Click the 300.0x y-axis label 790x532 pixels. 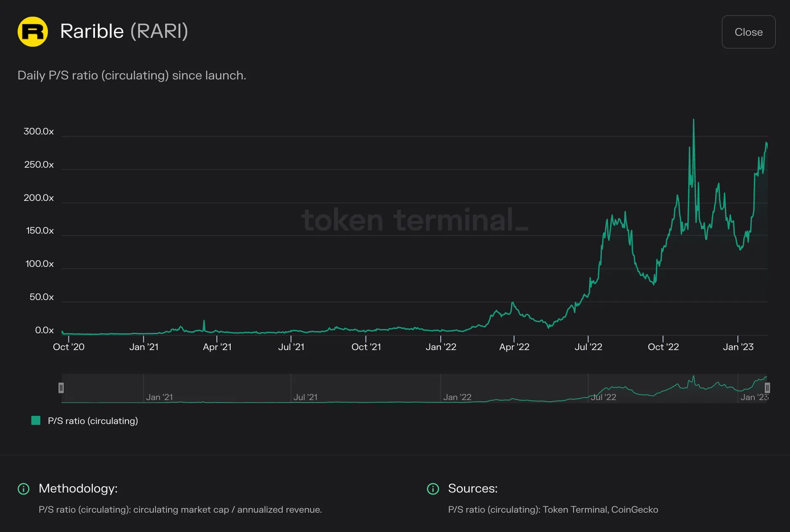pyautogui.click(x=39, y=132)
